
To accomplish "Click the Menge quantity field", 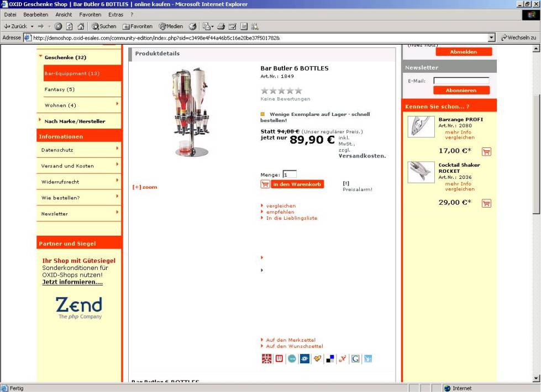I will [x=290, y=174].
